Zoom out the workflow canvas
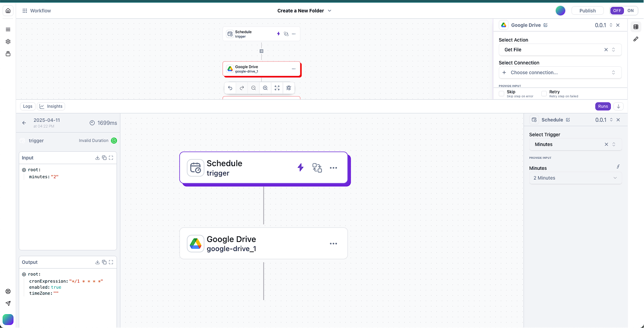The width and height of the screenshot is (644, 328). pos(254,88)
